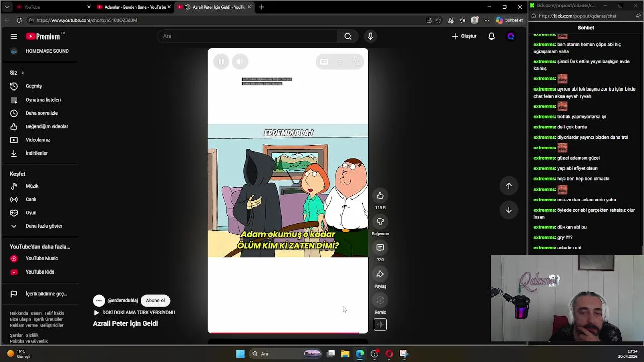Open browser settings three-dots menu
Screen dimensions: 644x362
pos(486,20)
